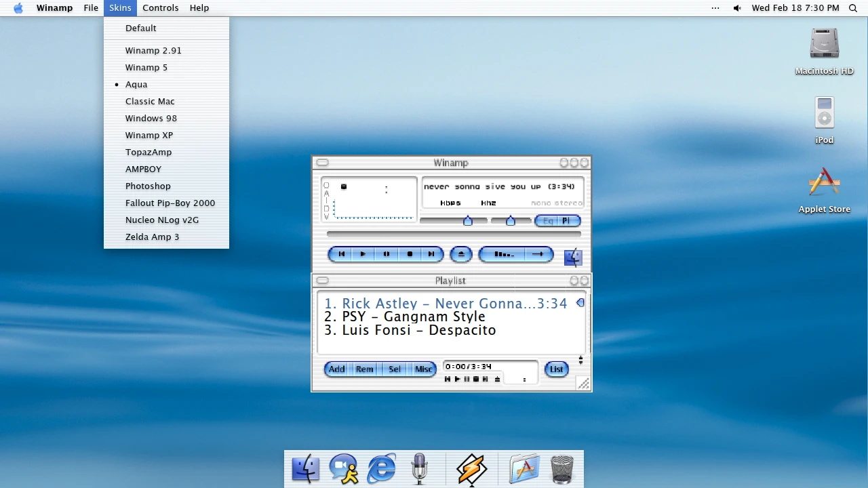868x488 pixels.
Task: Open a file with the Eject button
Action: click(461, 254)
